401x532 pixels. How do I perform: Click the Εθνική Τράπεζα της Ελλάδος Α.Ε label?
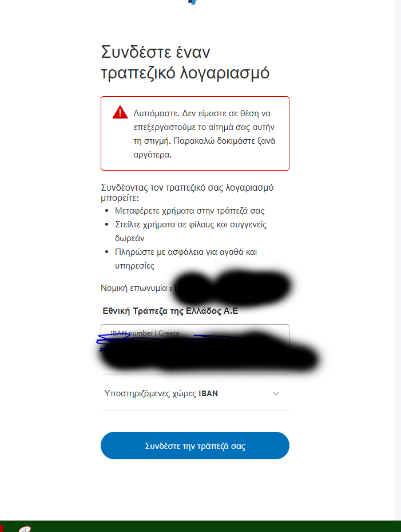pos(170,311)
